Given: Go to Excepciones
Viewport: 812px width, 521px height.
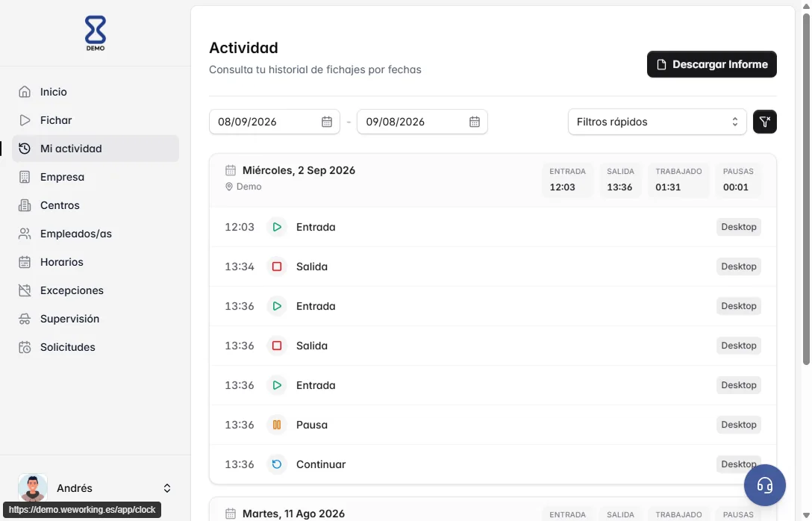Looking at the screenshot, I should pyautogui.click(x=96, y=290).
